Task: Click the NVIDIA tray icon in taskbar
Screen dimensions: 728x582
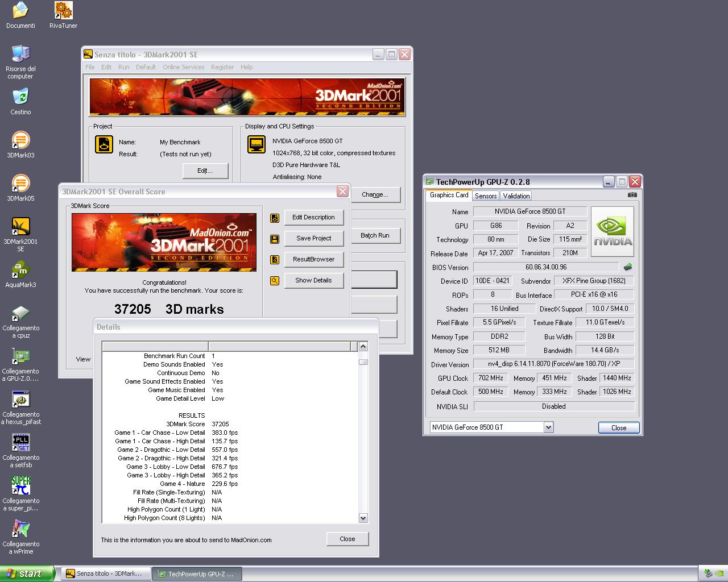Action: point(718,573)
